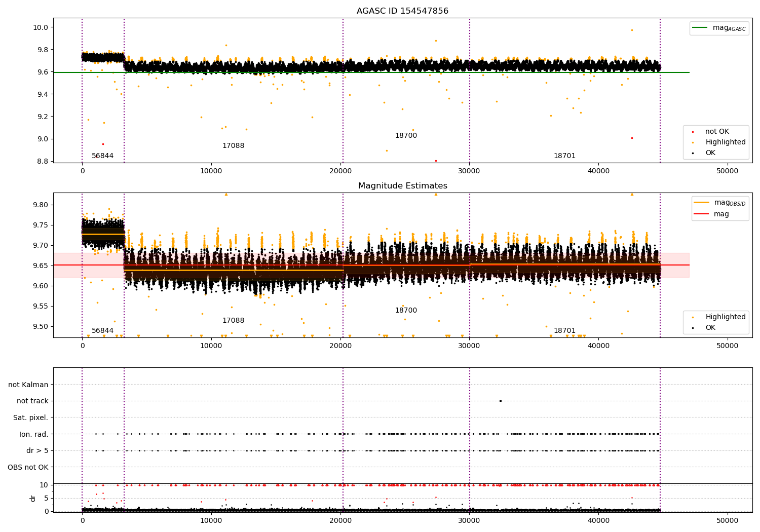760x532 pixels.
Task: Select the red mag legend line in middle plot
Action: pyautogui.click(x=702, y=214)
